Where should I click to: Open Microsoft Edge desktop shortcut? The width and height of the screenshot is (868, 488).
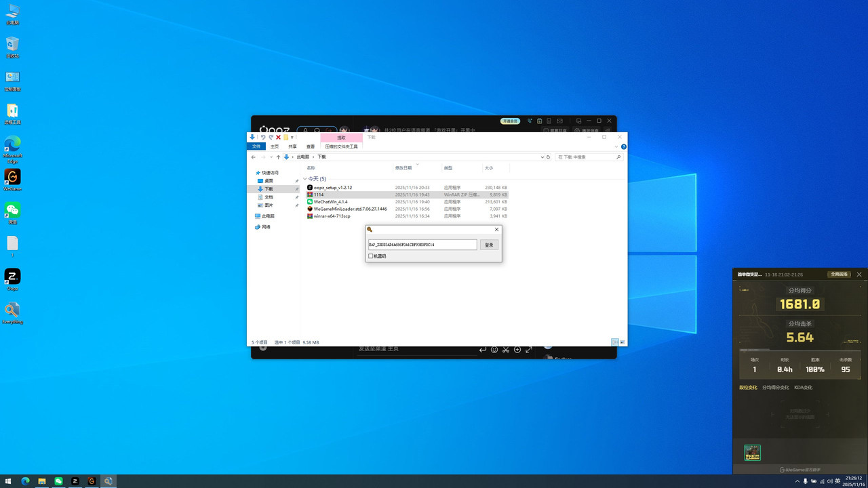(x=12, y=149)
